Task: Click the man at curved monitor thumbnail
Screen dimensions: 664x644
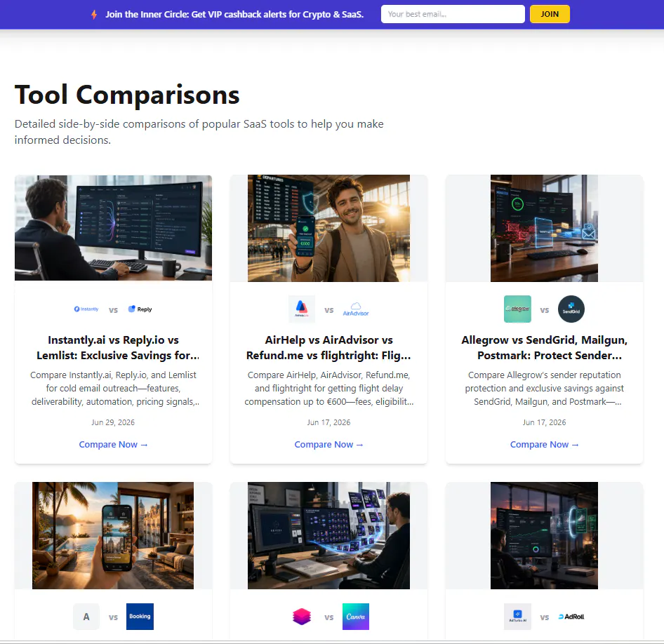Action: (113, 227)
